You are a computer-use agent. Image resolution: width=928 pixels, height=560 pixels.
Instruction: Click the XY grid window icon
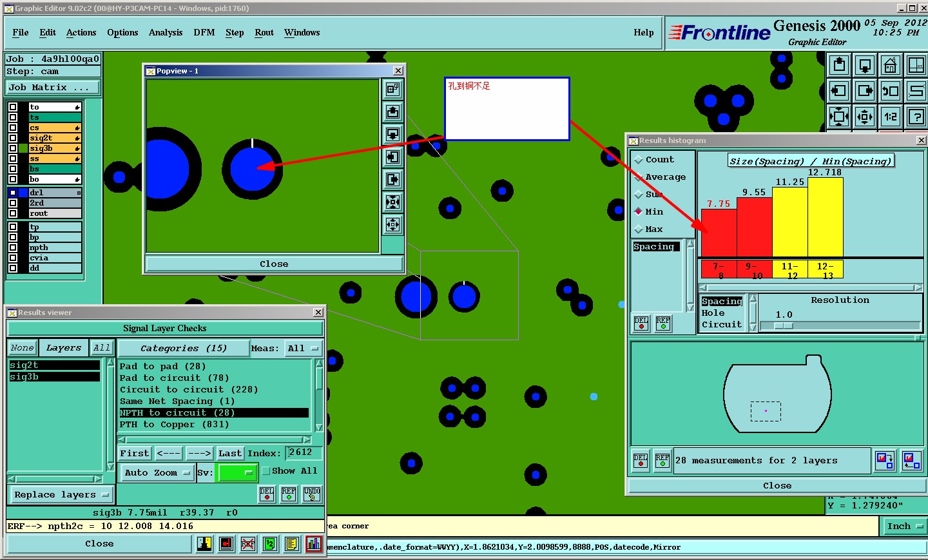click(916, 65)
